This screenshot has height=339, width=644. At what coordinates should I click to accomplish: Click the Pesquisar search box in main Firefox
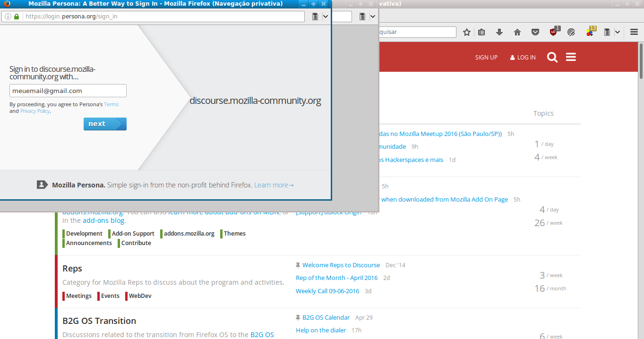418,32
